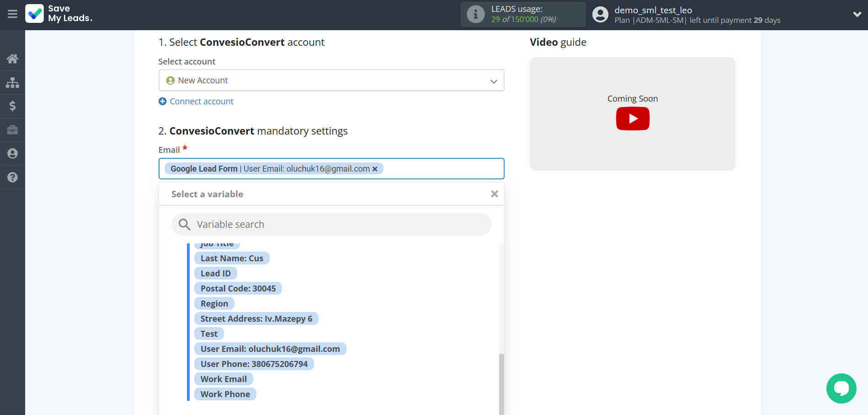
Task: Open the billing dollar sidebar icon
Action: [12, 106]
